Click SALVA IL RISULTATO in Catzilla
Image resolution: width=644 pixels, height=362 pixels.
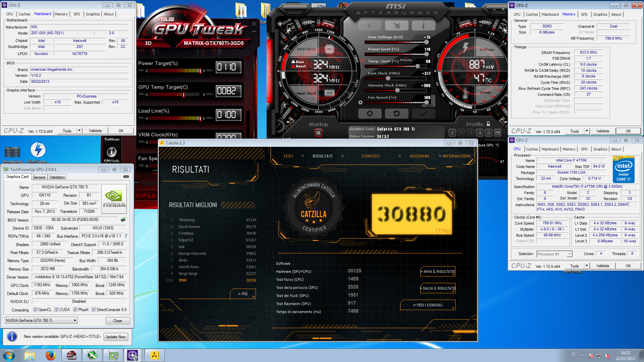pos(438,288)
